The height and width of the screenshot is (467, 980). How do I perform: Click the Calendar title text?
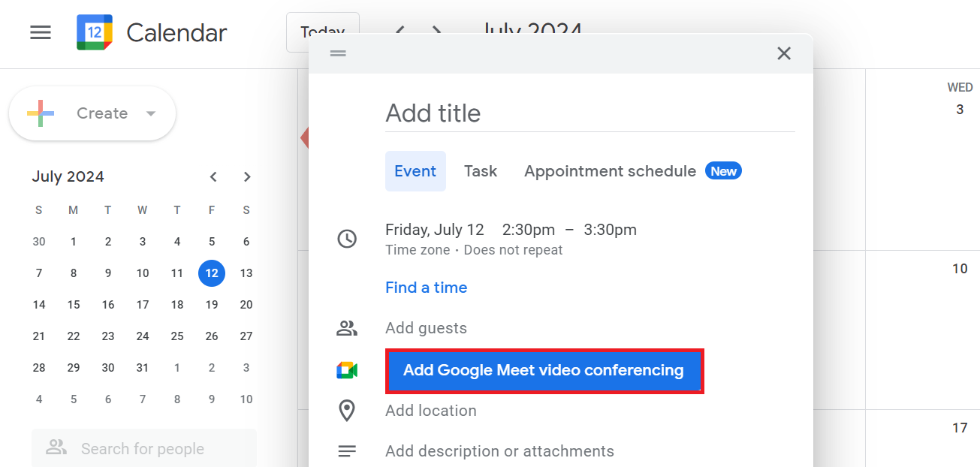176,32
